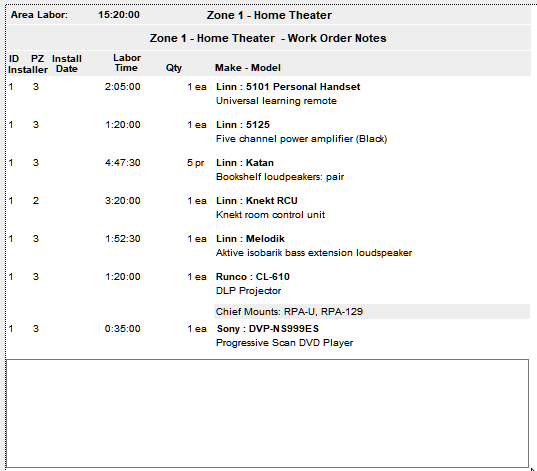Image resolution: width=537 pixels, height=471 pixels.
Task: Click 'Progressive Scan DVD Player' description
Action: [x=285, y=343]
